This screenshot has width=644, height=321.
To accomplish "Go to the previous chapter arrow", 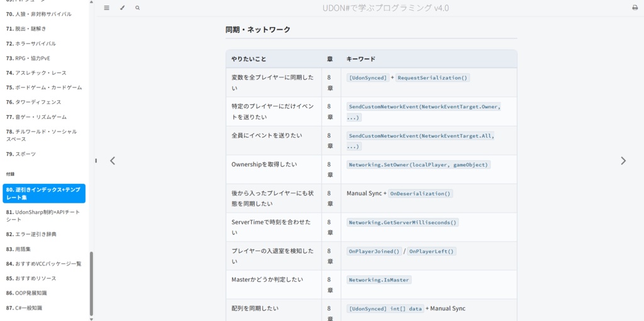I will point(113,160).
